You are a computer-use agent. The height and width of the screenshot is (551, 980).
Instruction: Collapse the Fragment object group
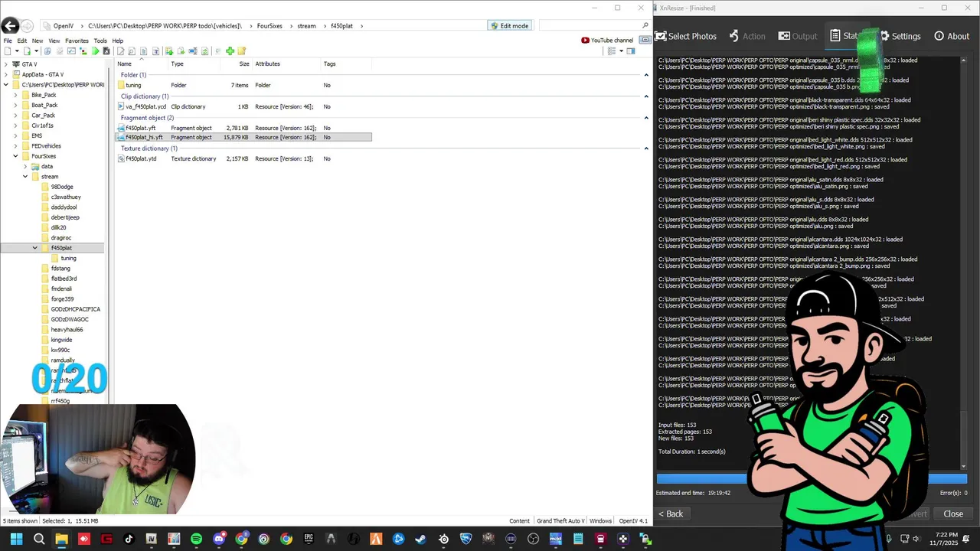(x=646, y=118)
